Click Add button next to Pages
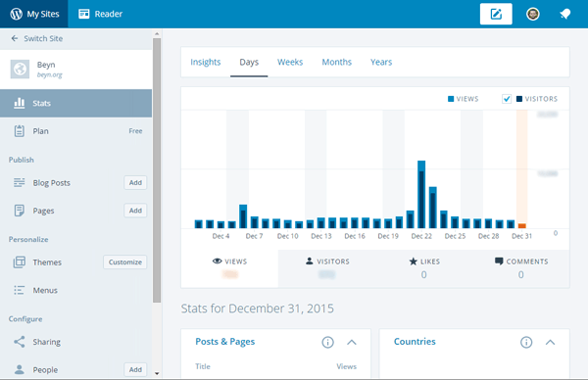The width and height of the screenshot is (588, 380). 135,211
